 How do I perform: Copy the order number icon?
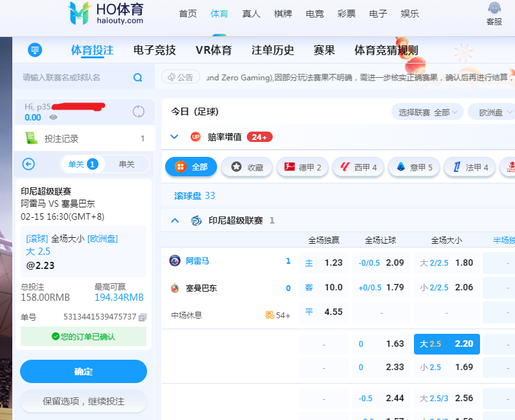click(x=143, y=317)
